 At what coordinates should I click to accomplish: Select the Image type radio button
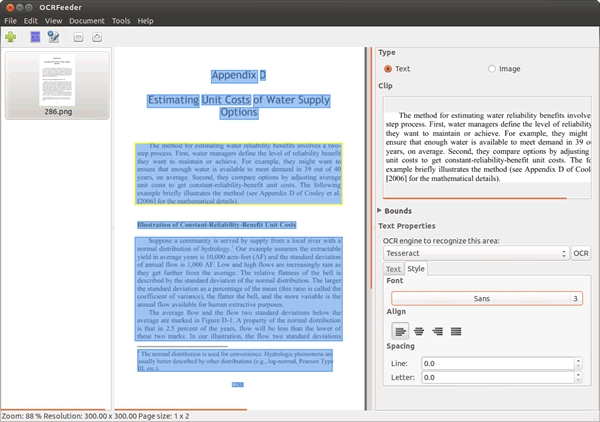[x=491, y=69]
